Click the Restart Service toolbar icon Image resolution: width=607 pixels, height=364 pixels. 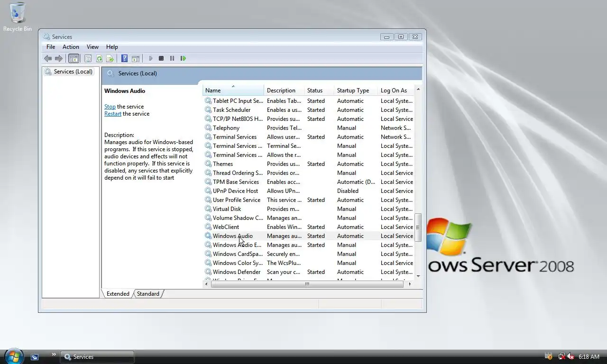point(183,58)
